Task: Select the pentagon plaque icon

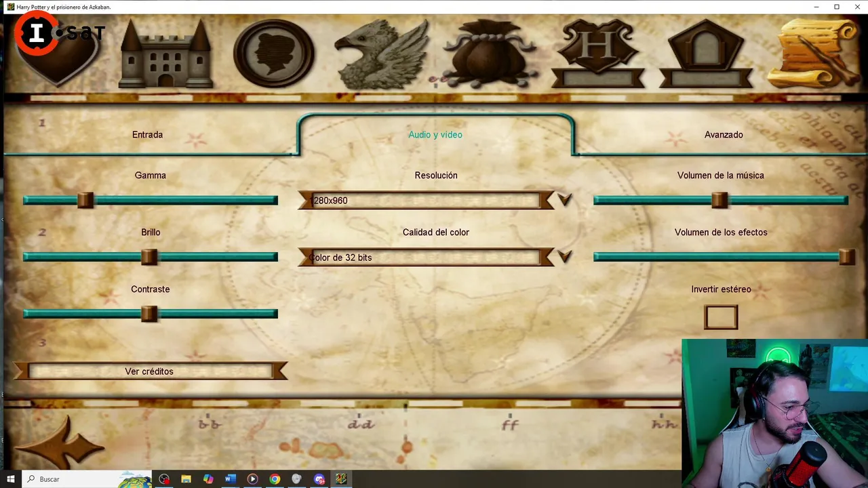Action: point(707,53)
